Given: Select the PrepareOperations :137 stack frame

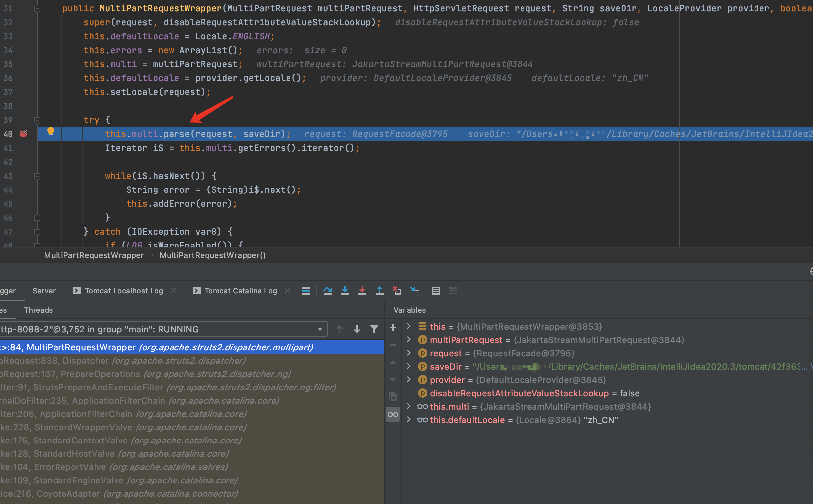Looking at the screenshot, I should click(192, 374).
